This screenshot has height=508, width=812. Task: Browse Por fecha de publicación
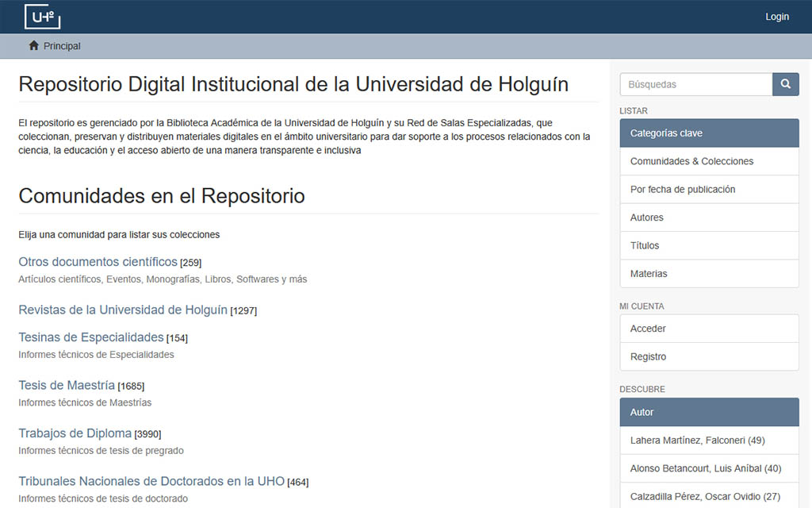point(682,190)
